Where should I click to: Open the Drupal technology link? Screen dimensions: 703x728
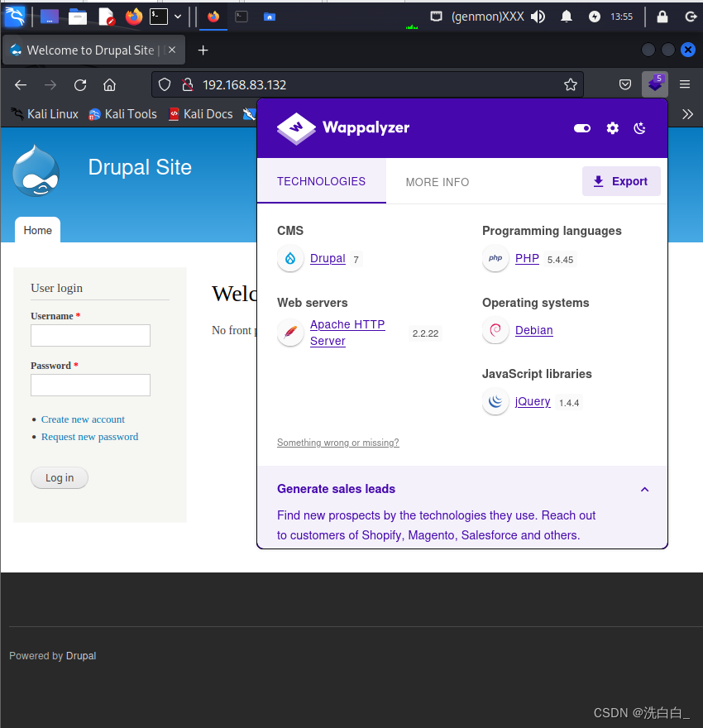click(x=328, y=259)
